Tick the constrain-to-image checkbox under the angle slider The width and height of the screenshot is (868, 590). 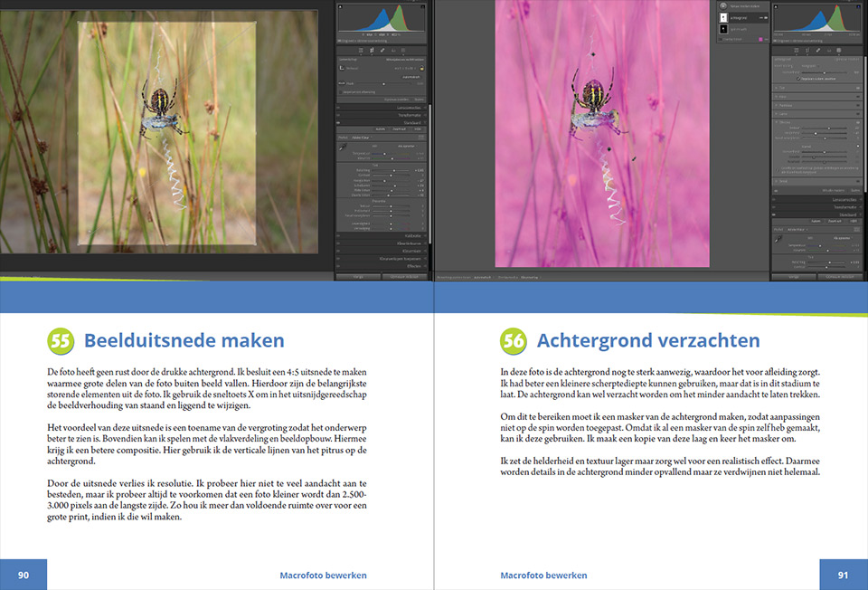tap(341, 92)
